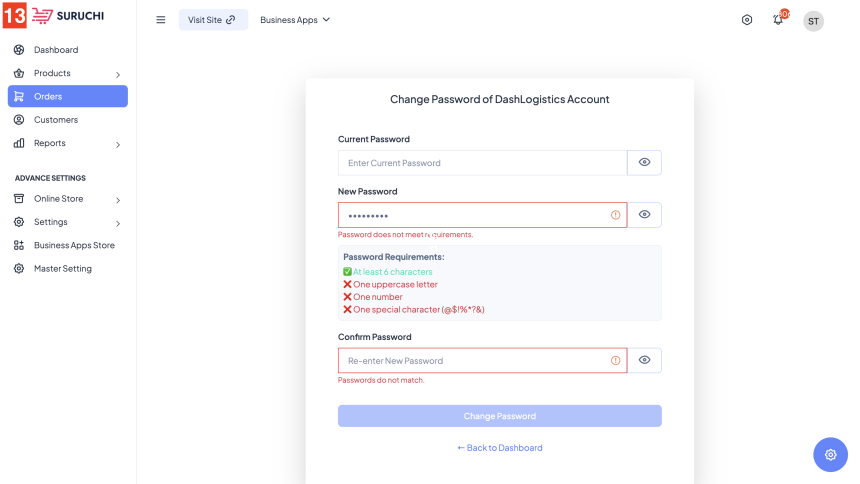Click the Current Password input field

point(482,163)
